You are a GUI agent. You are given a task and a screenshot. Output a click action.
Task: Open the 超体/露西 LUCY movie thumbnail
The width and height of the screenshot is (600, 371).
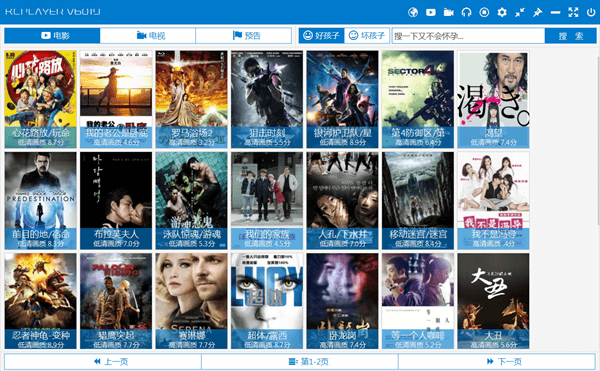(x=267, y=301)
